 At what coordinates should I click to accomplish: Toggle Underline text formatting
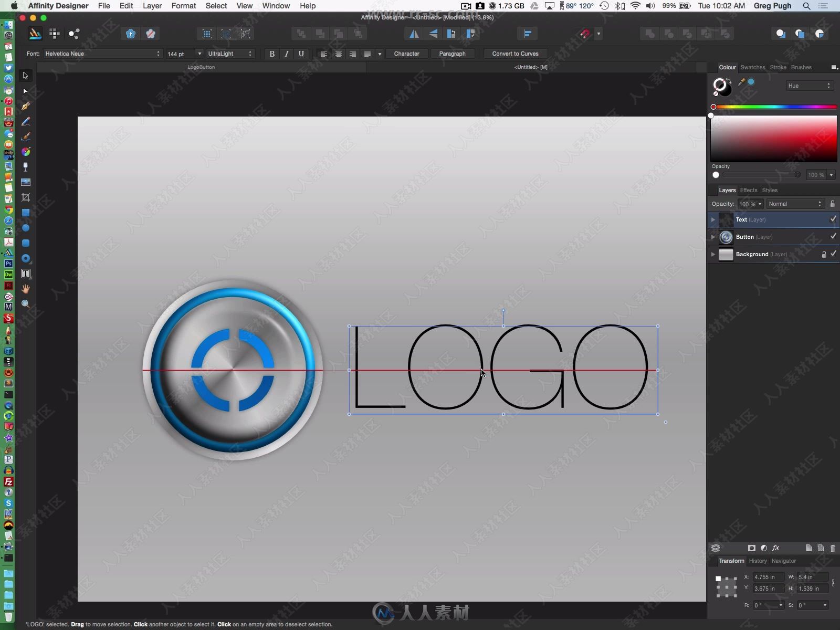pos(301,54)
